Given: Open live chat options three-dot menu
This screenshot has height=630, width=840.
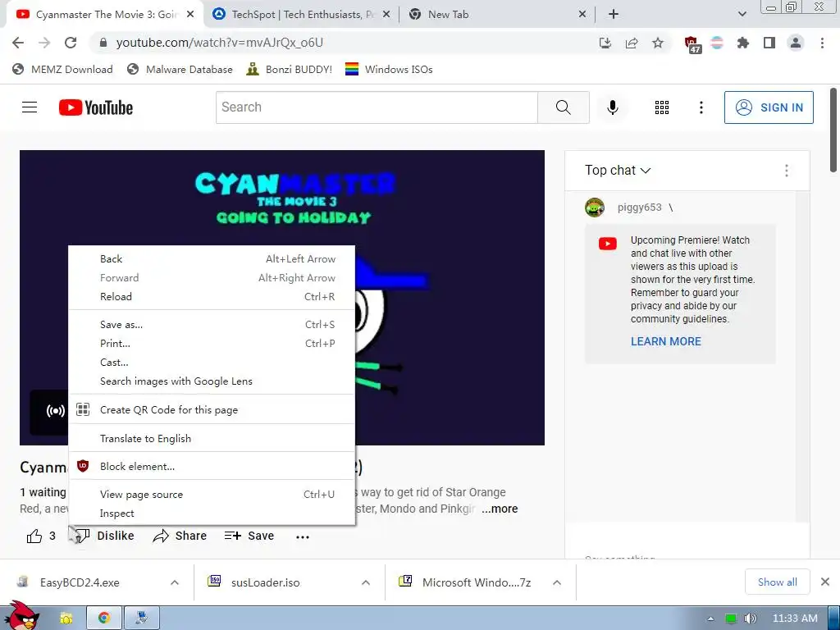Looking at the screenshot, I should click(x=786, y=171).
